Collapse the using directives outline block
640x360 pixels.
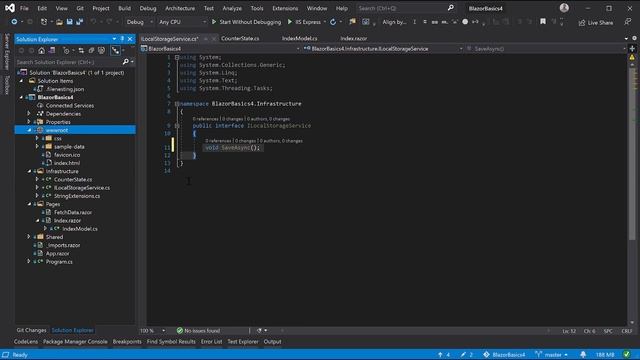(x=177, y=57)
